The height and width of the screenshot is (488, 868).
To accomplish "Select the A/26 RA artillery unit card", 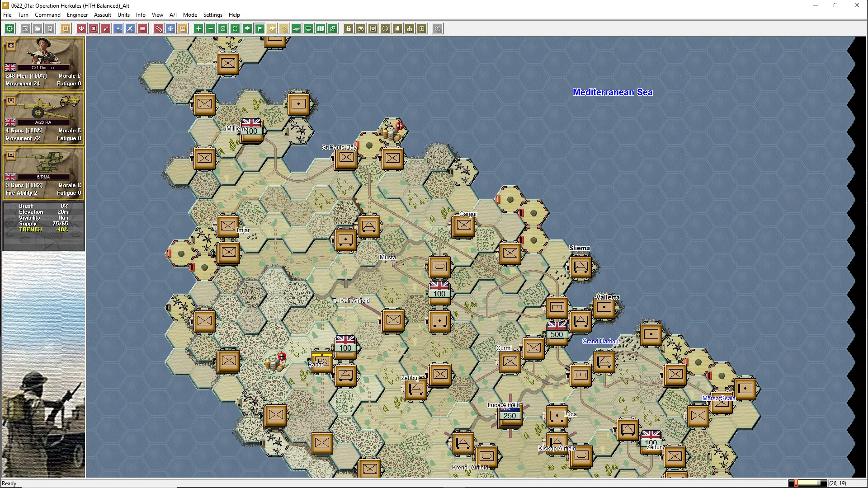I will (43, 118).
